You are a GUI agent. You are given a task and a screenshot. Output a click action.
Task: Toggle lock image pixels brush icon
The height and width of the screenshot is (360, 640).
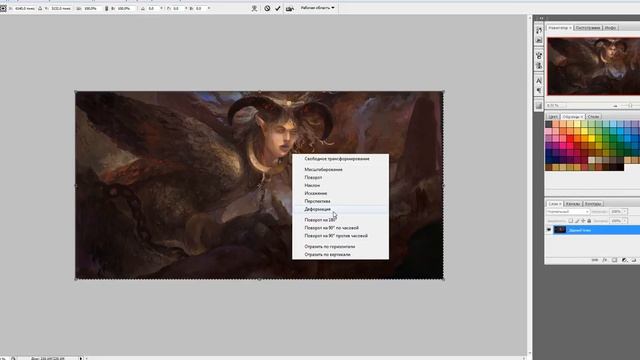coord(577,221)
